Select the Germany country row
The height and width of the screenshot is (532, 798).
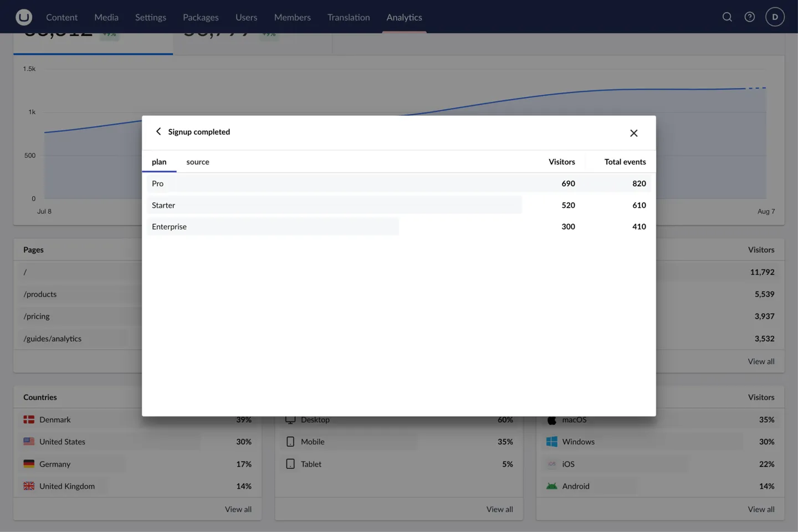coord(137,464)
